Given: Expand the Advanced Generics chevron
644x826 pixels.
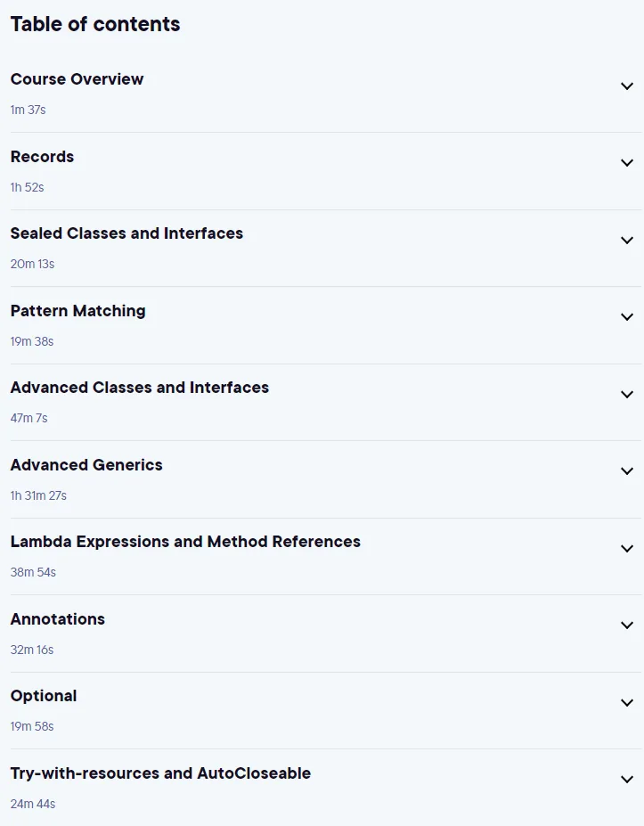Looking at the screenshot, I should tap(626, 471).
